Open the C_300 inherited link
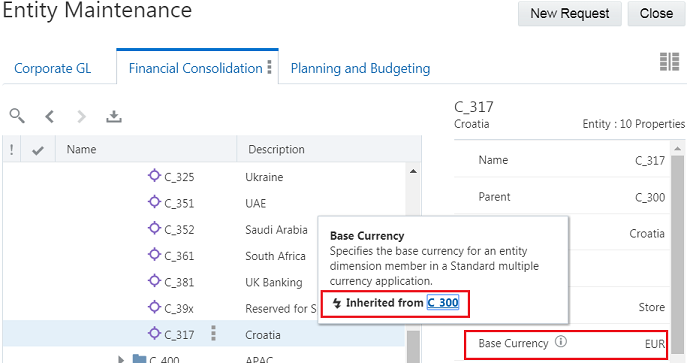 tap(443, 303)
